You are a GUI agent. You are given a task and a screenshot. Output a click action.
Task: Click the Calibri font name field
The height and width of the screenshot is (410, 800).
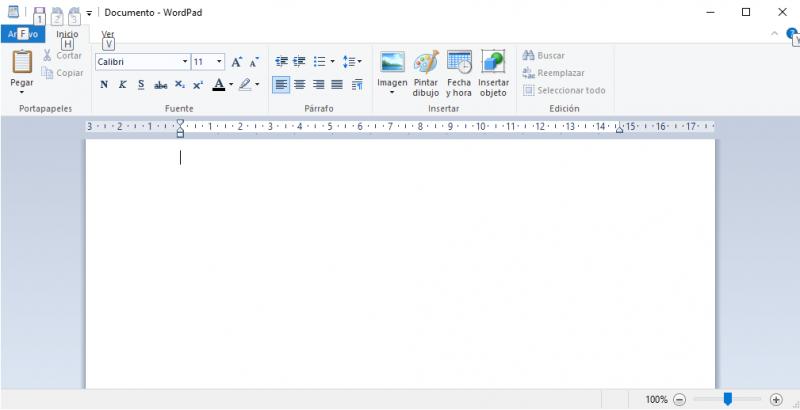click(x=138, y=62)
